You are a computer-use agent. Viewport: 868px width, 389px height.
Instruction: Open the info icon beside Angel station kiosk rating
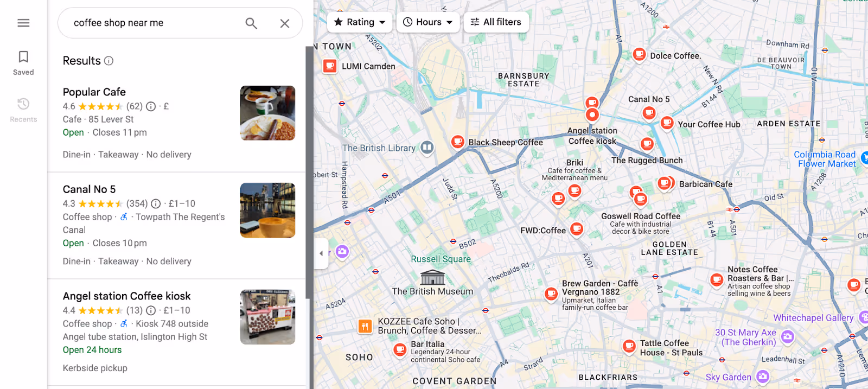point(151,310)
